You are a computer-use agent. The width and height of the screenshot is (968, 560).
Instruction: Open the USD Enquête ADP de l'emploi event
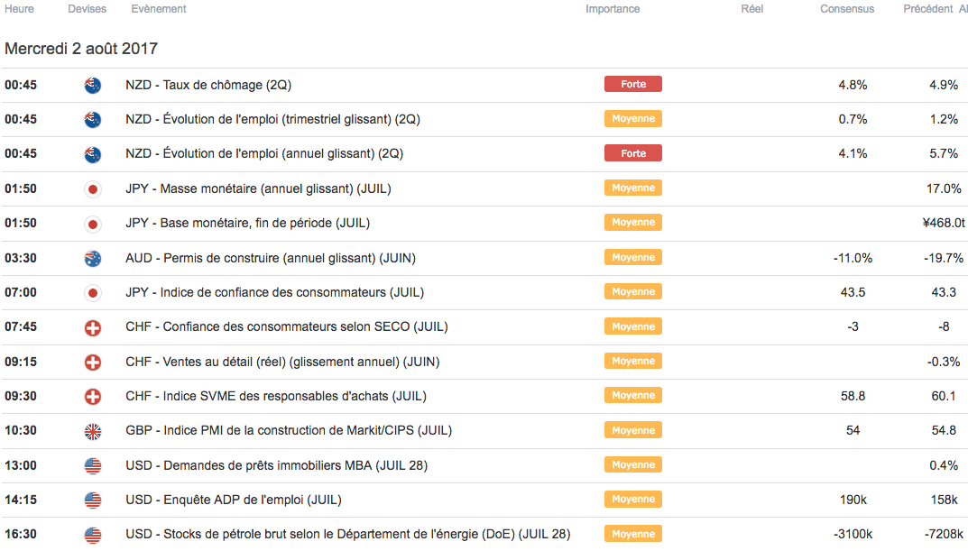coord(234,500)
